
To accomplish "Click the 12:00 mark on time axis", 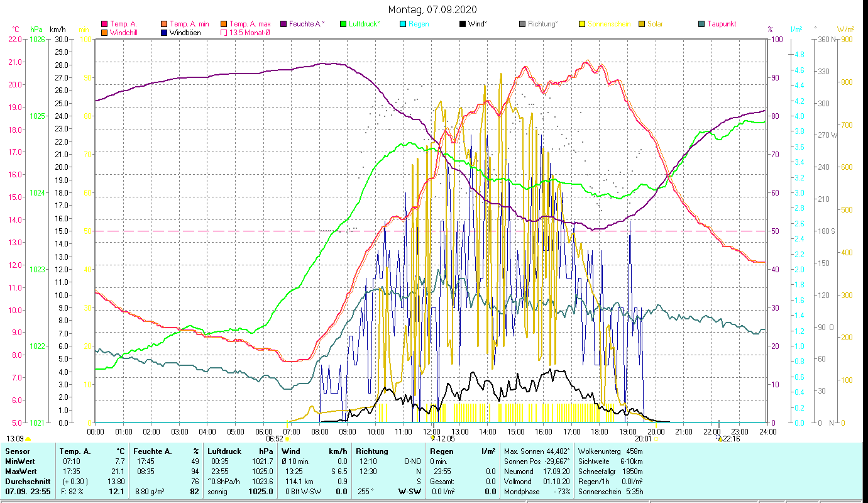I will [431, 432].
